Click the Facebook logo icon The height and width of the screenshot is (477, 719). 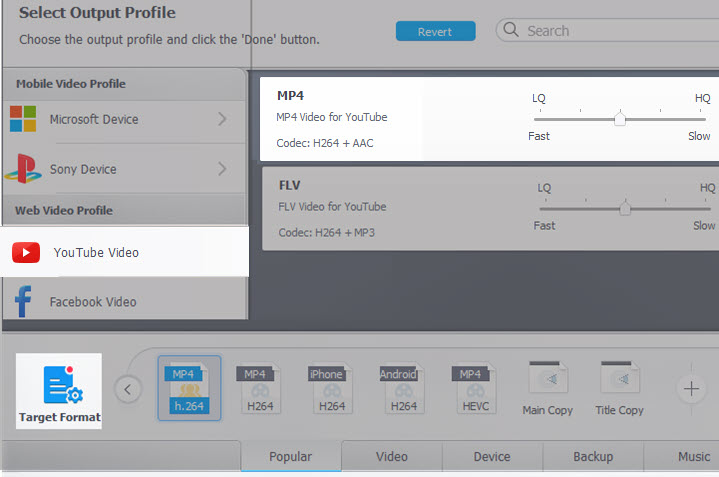pos(23,301)
